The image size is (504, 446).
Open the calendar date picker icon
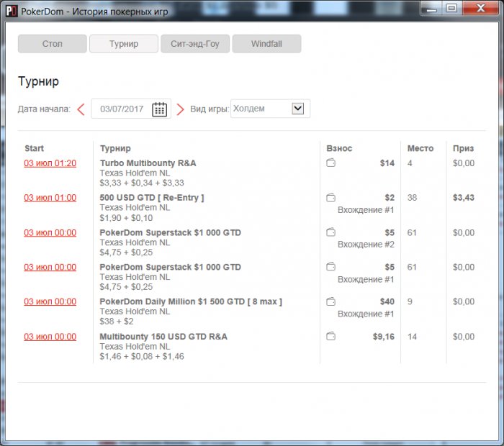coord(159,109)
